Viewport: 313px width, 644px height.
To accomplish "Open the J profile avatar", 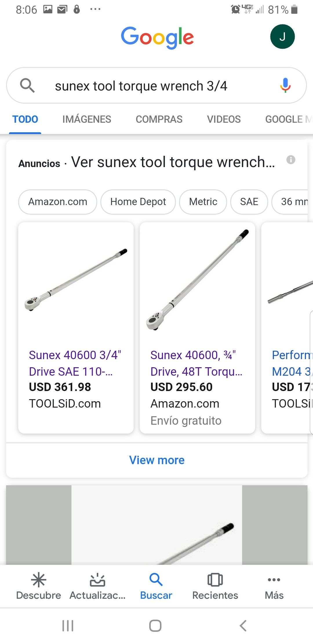I will click(x=282, y=36).
